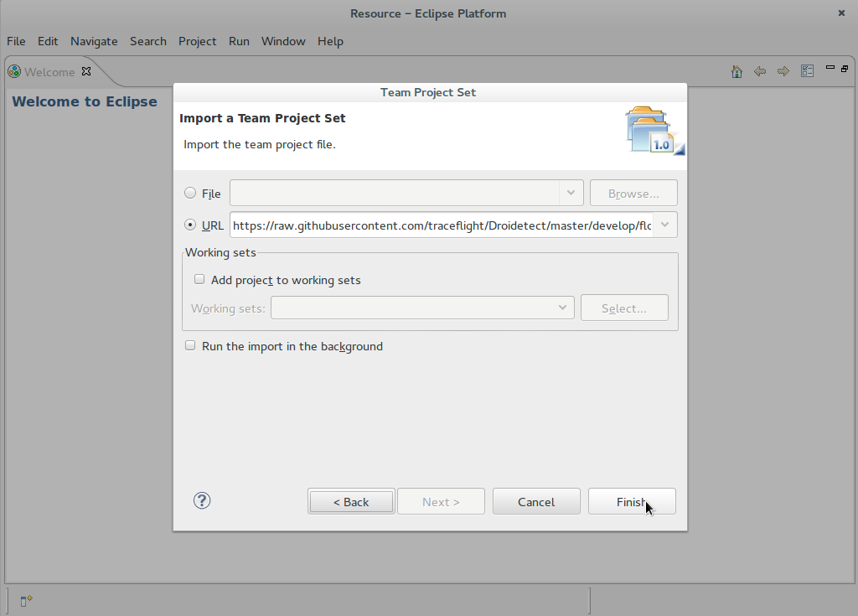Click the customize page checklist icon
The height and width of the screenshot is (616, 858).
pyautogui.click(x=807, y=71)
